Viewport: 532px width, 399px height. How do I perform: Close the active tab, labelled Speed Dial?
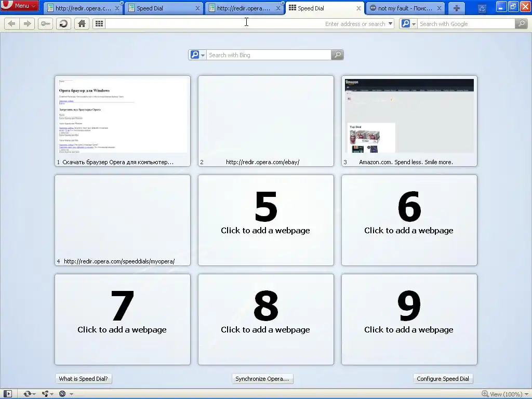pyautogui.click(x=358, y=8)
